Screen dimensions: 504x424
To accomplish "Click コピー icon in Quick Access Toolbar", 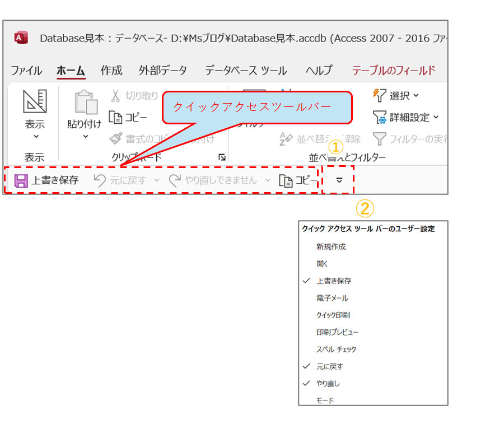I will (286, 180).
